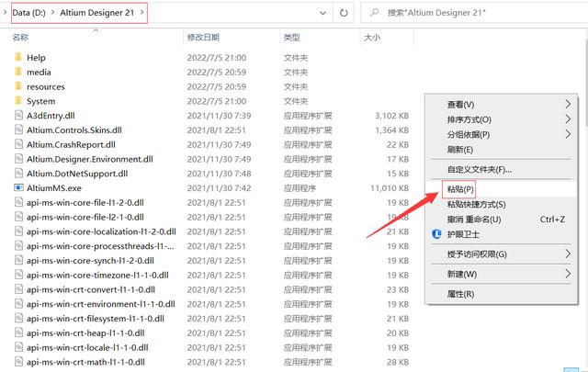Screen dimensions: 588x372
Task: Click the api-ms-win-core-file-l1-2-0.dll icon
Action: pos(18,202)
